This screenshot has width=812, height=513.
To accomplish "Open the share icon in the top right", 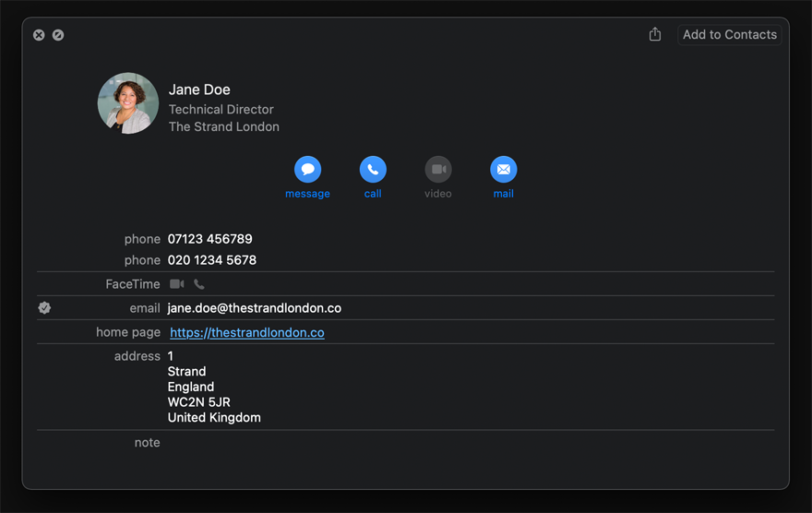I will (x=655, y=35).
